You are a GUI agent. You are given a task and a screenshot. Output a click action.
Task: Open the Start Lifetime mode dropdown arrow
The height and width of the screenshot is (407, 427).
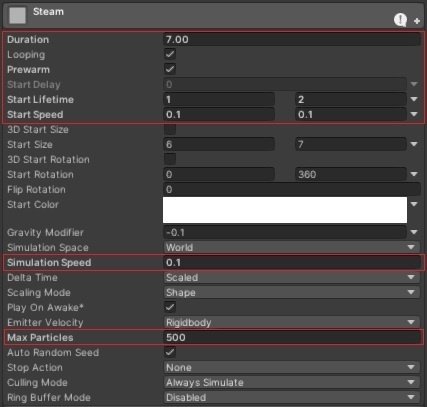414,99
